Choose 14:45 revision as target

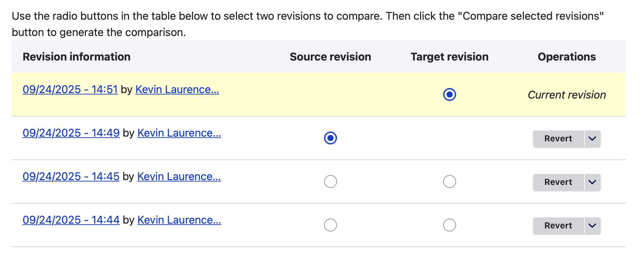449,182
